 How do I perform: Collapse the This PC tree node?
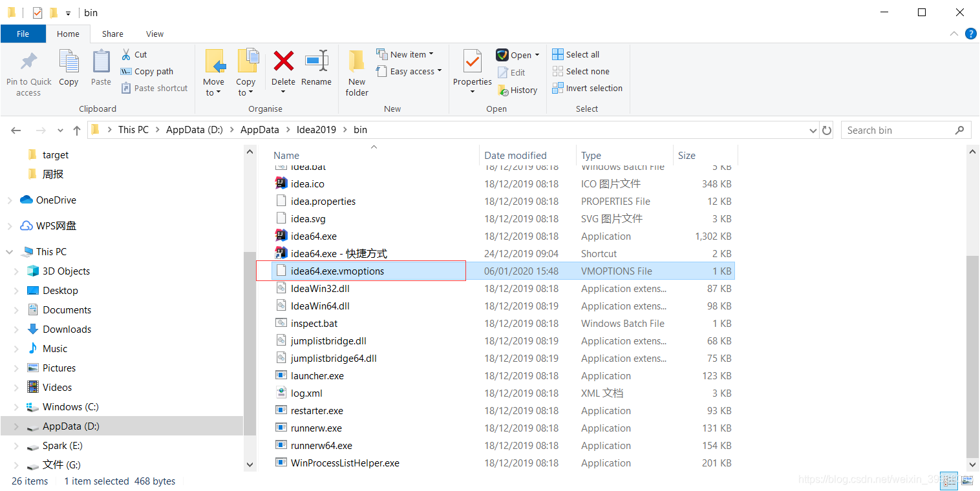8,251
